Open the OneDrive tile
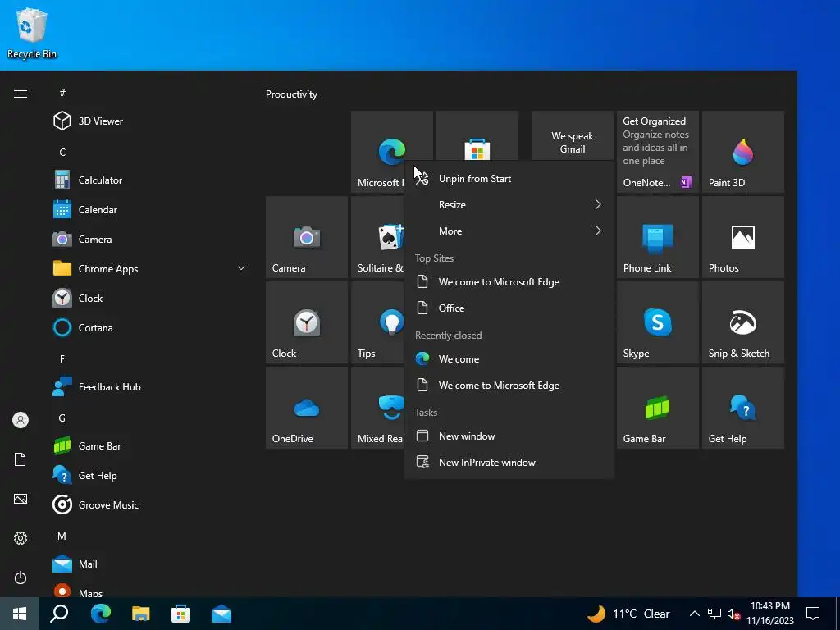The height and width of the screenshot is (630, 840). [307, 408]
